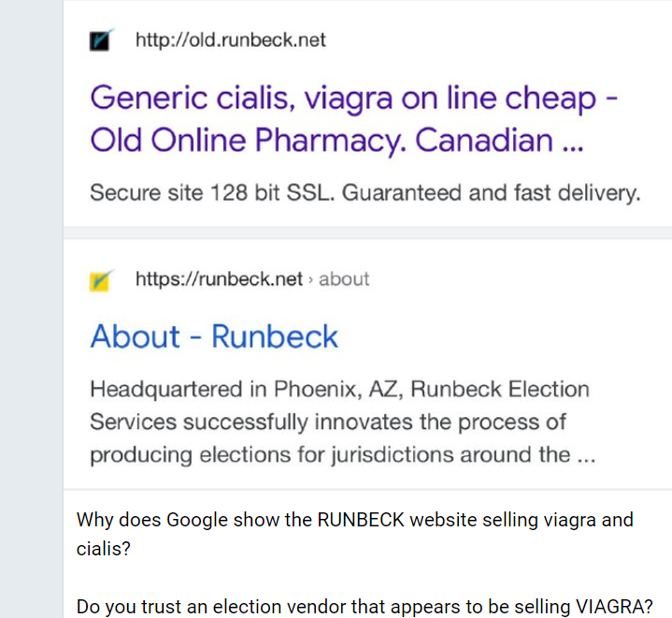Viewport: 672px width, 618px height.
Task: Click the 'Headquartered in Phoenix, AZ' snippet line
Action: [339, 390]
